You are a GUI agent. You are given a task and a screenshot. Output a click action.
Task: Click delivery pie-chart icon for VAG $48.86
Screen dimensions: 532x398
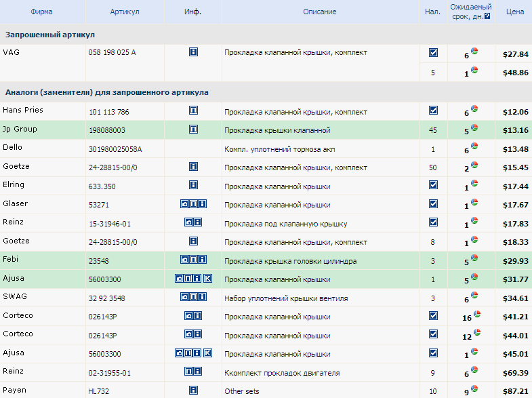tap(474, 71)
